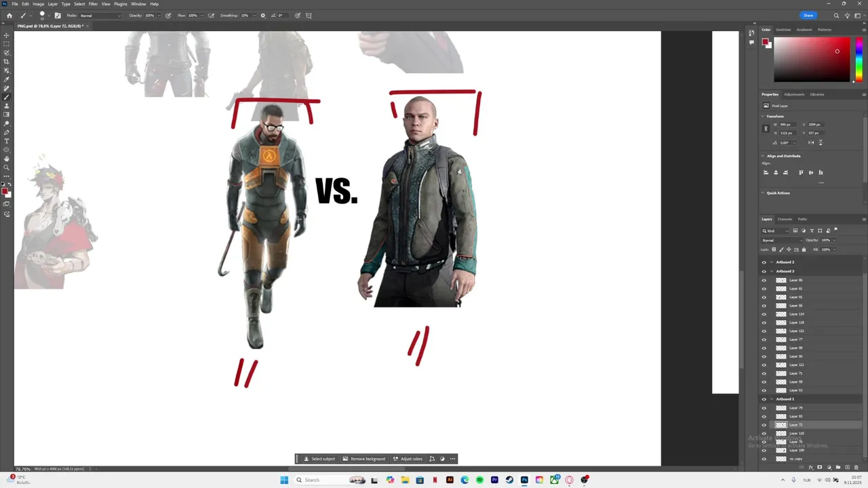Open the Flow dropdown arrow
Image resolution: width=868 pixels, height=488 pixels.
coord(201,16)
